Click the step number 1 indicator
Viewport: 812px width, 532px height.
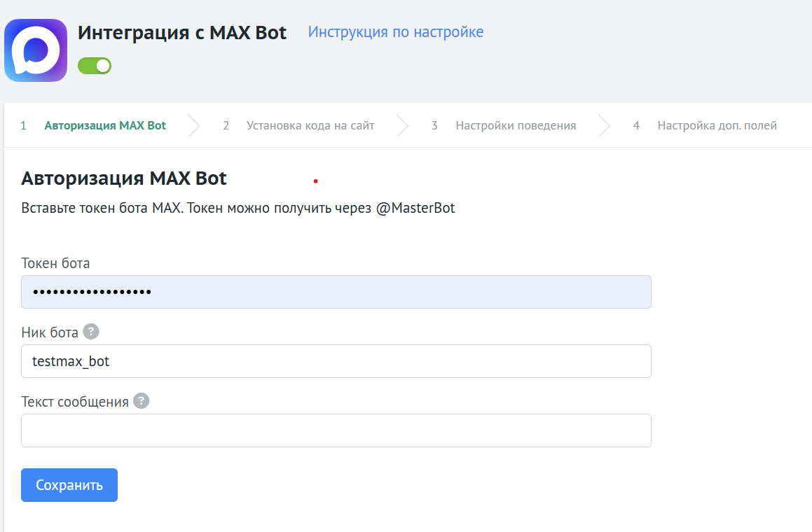pyautogui.click(x=23, y=126)
